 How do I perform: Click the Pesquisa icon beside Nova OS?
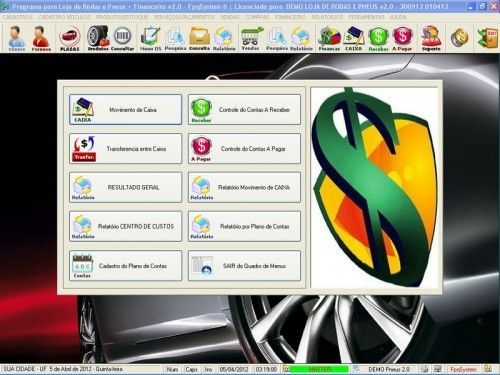[x=175, y=38]
